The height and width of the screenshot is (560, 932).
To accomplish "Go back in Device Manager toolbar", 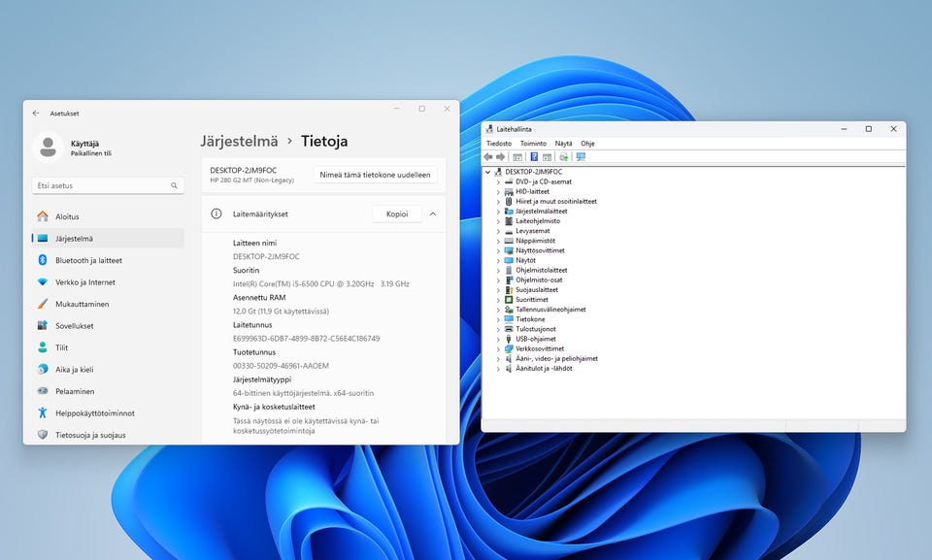I will [488, 157].
